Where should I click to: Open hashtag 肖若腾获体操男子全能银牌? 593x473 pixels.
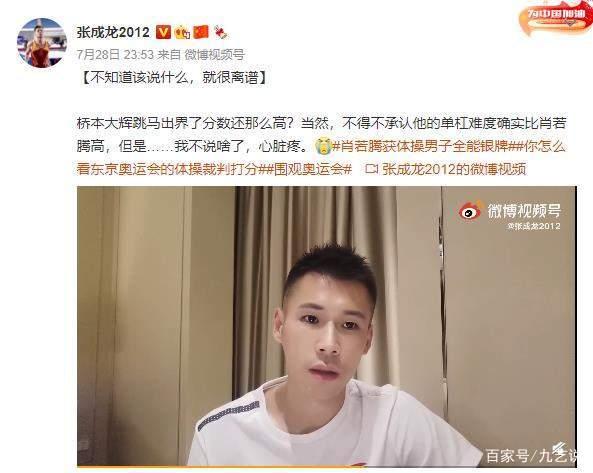click(423, 146)
